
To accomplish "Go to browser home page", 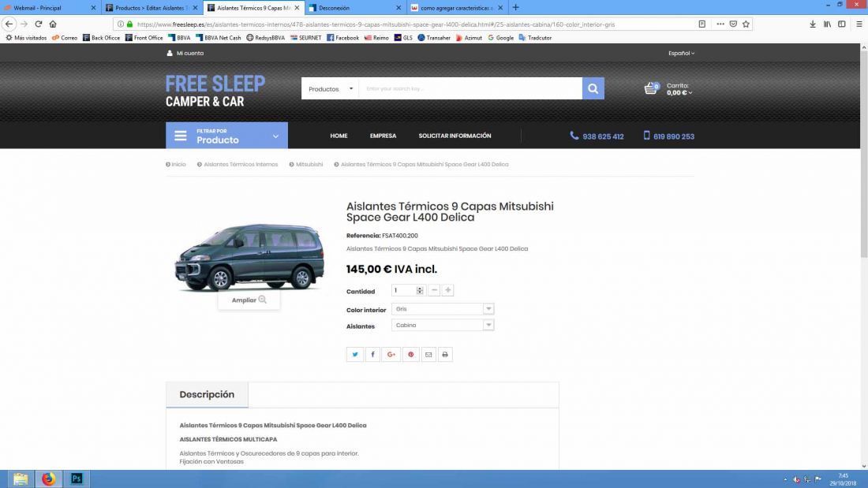I will pos(53,24).
